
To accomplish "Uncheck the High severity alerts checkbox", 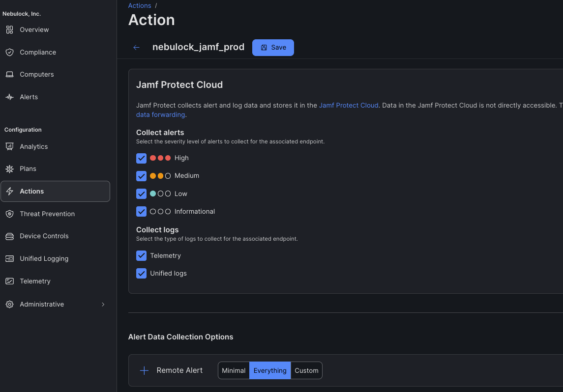I will [142, 159].
